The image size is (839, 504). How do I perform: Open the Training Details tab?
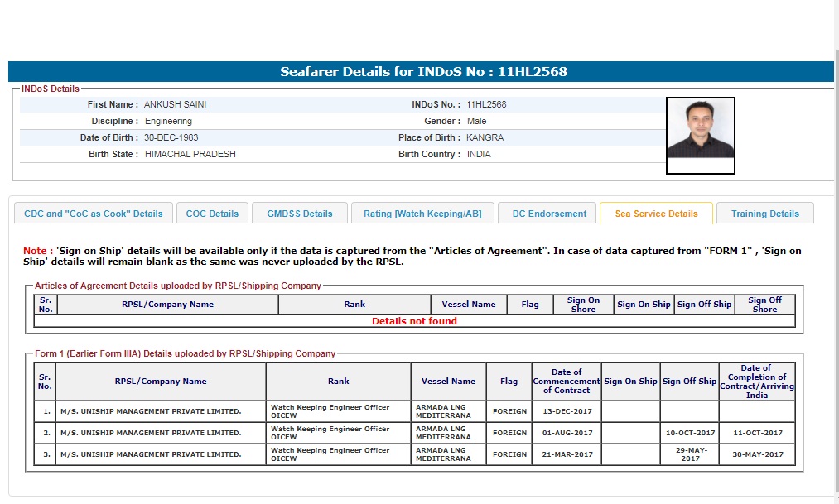pos(764,214)
